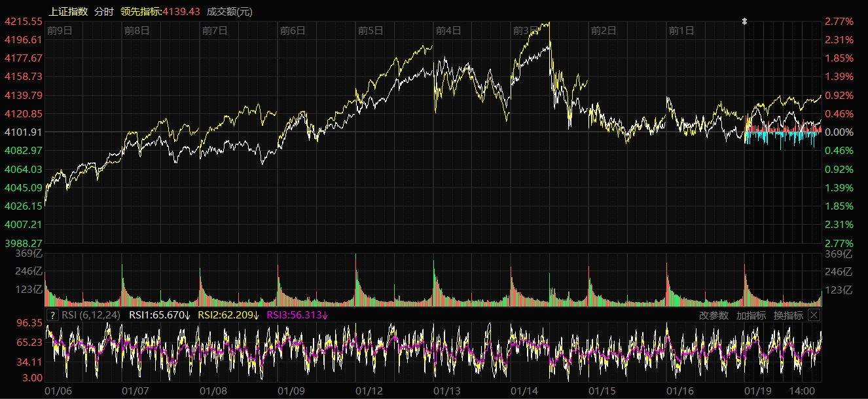Select the 前1日 day column header
This screenshot has width=868, height=399.
pyautogui.click(x=681, y=30)
